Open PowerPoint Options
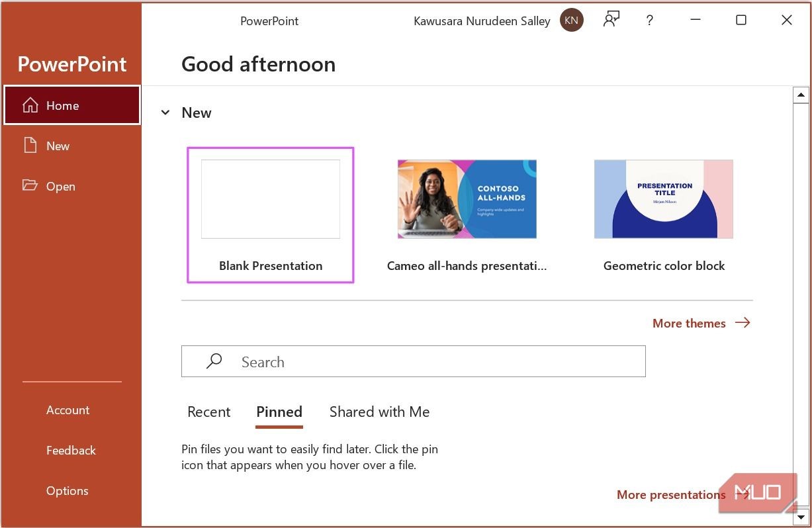The width and height of the screenshot is (812, 528). pyautogui.click(x=67, y=491)
